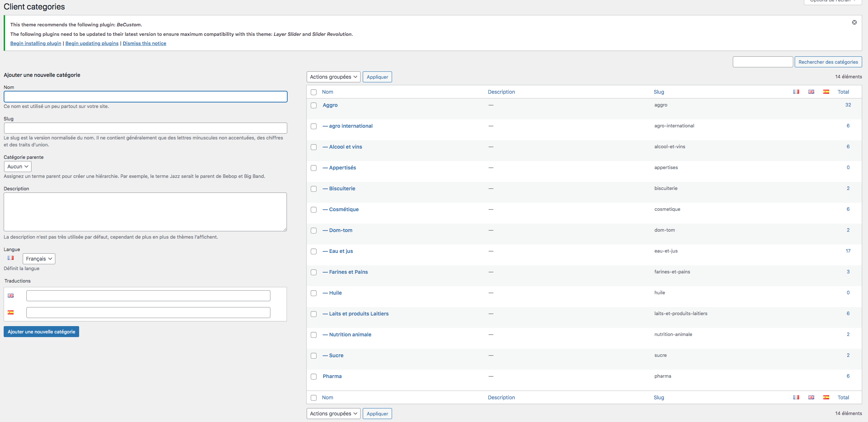Viewport: 868px width, 422px height.
Task: Sort by Description column header
Action: pos(501,92)
